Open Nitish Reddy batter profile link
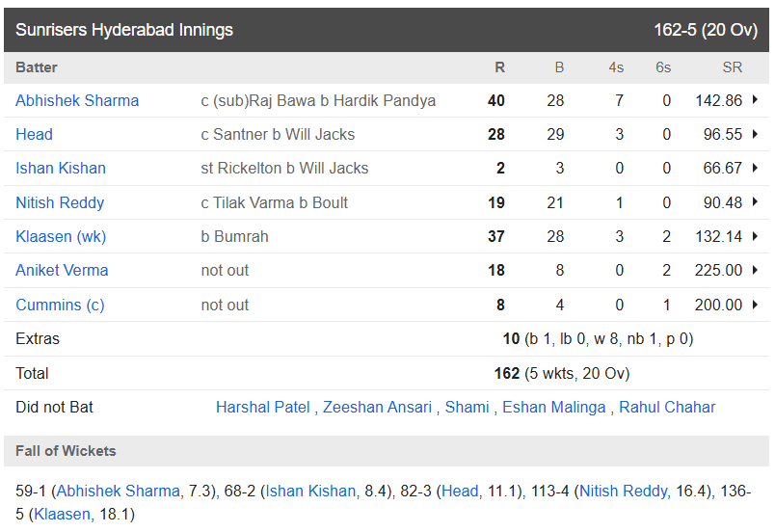 tap(60, 203)
